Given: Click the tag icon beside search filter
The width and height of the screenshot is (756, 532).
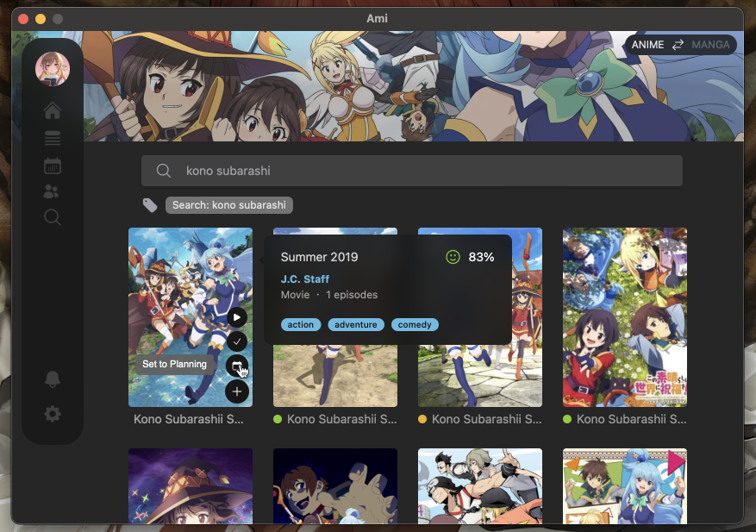Looking at the screenshot, I should click(150, 205).
